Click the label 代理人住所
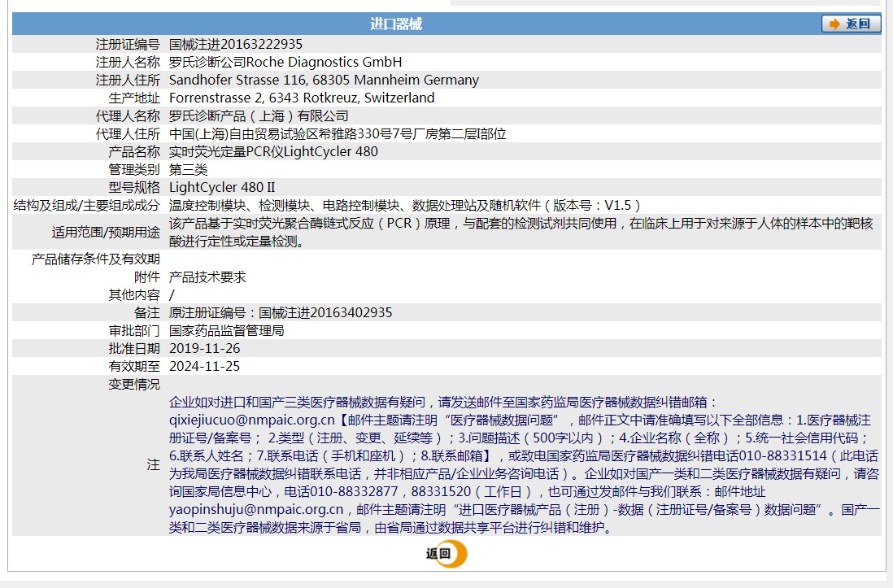Screen dimensions: 893x588 pyautogui.click(x=128, y=134)
